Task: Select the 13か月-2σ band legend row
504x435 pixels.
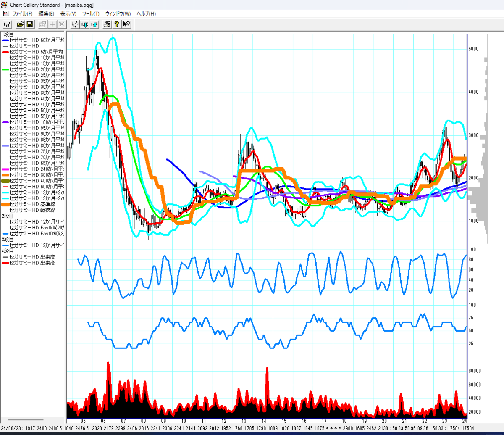Action: (x=33, y=198)
